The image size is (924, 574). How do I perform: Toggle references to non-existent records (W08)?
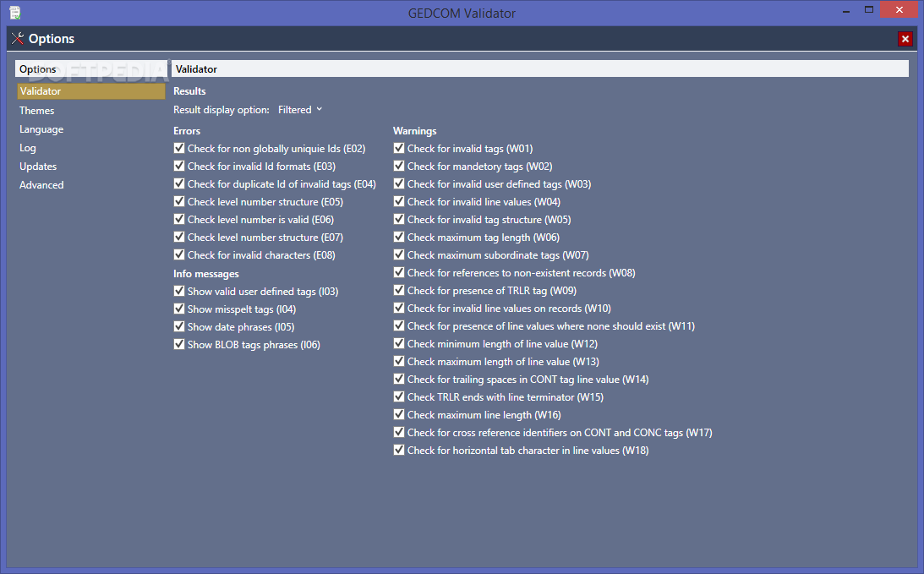click(399, 271)
